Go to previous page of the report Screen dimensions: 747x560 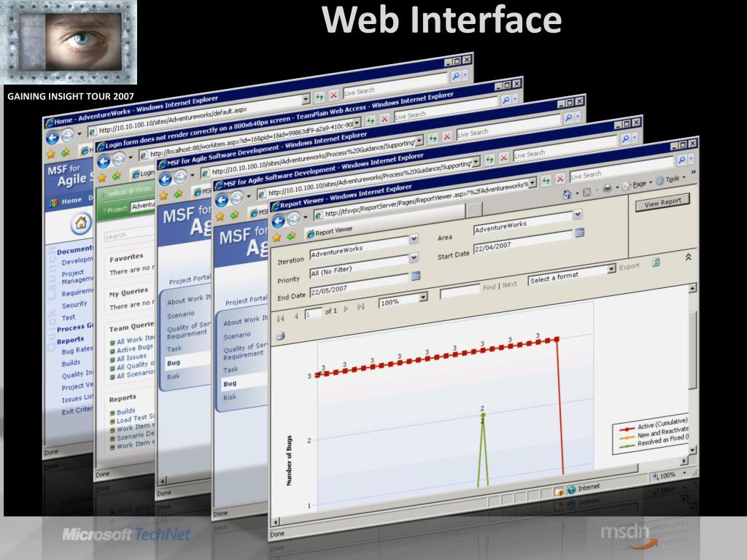click(x=295, y=316)
